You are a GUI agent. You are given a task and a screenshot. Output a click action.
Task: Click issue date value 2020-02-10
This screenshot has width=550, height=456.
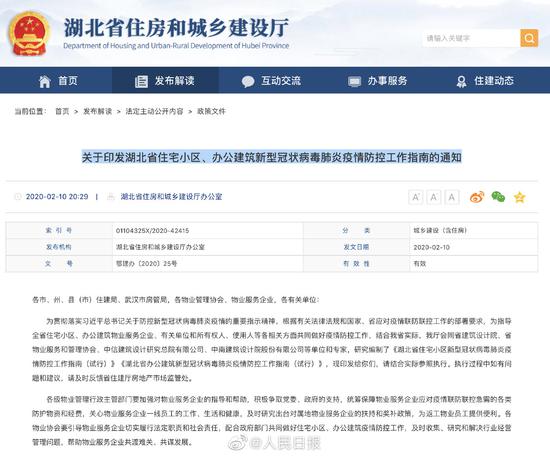(431, 247)
